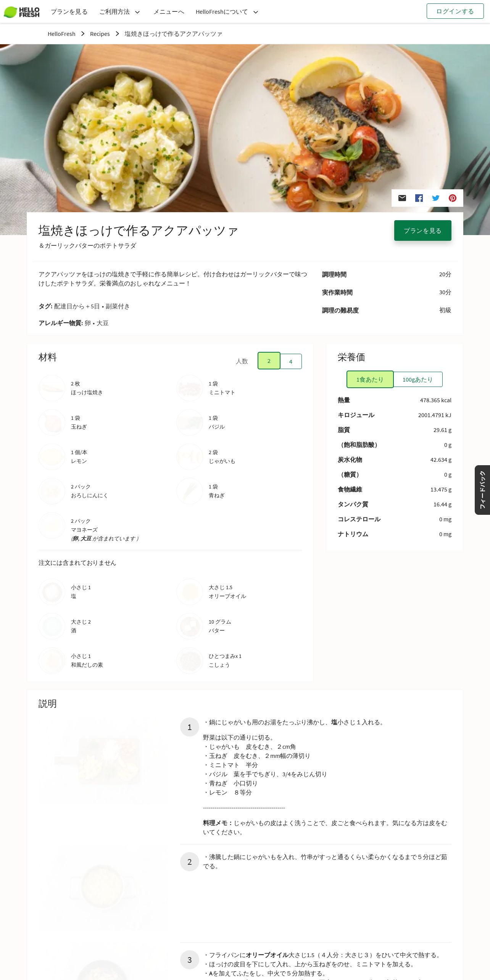The image size is (490, 980).
Task: Click the ログインする button
Action: click(455, 11)
